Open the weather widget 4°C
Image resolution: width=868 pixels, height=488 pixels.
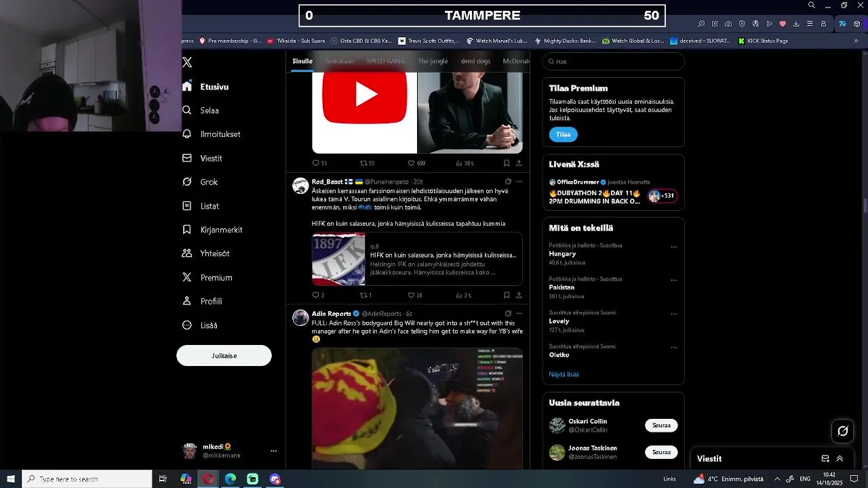[728, 479]
